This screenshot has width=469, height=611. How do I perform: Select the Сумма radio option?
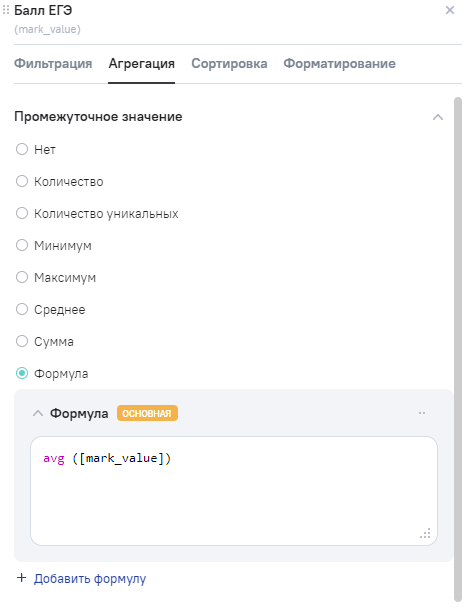(22, 341)
